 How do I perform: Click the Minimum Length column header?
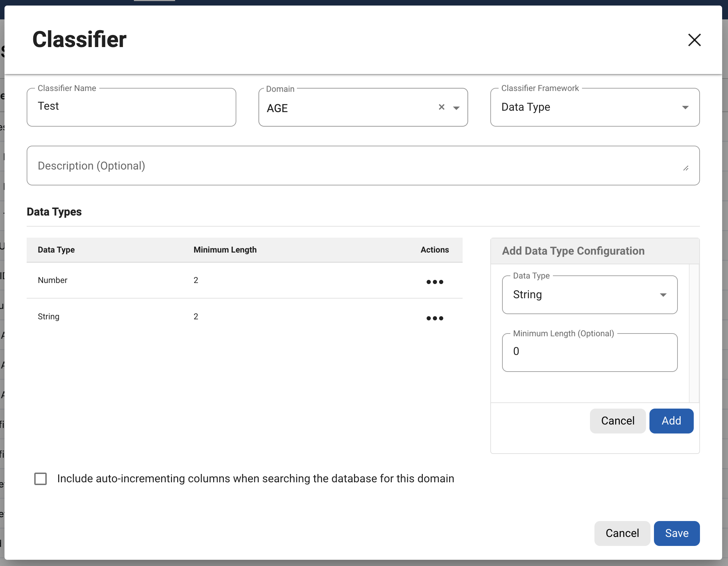tap(225, 250)
